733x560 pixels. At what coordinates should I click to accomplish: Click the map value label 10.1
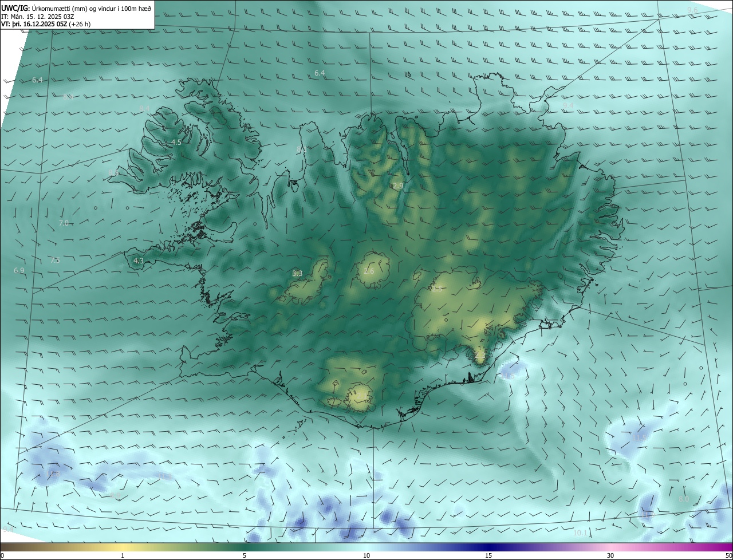(x=580, y=533)
